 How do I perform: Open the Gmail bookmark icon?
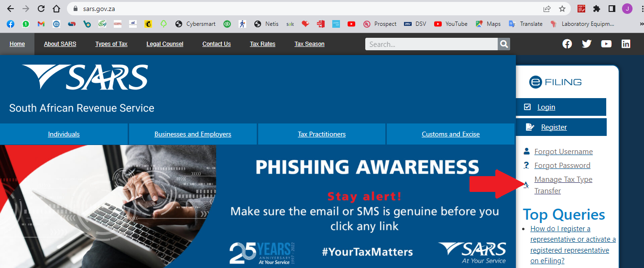coord(41,23)
